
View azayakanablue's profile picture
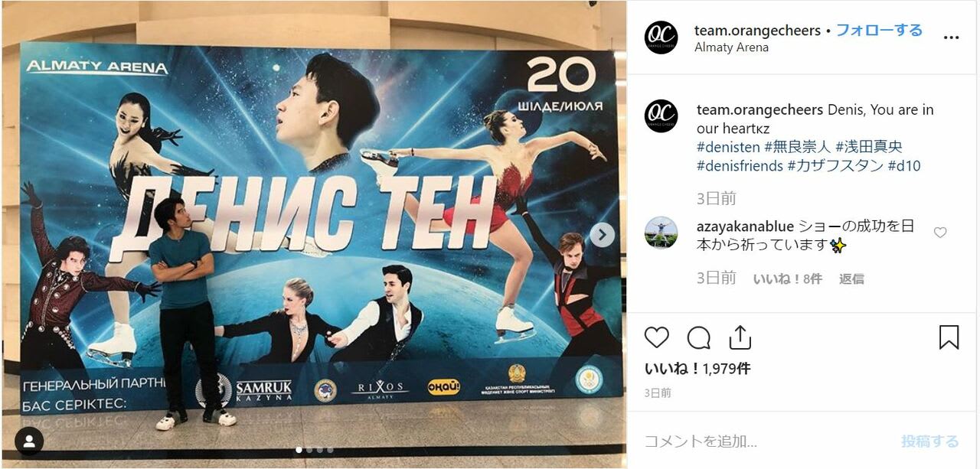point(661,233)
